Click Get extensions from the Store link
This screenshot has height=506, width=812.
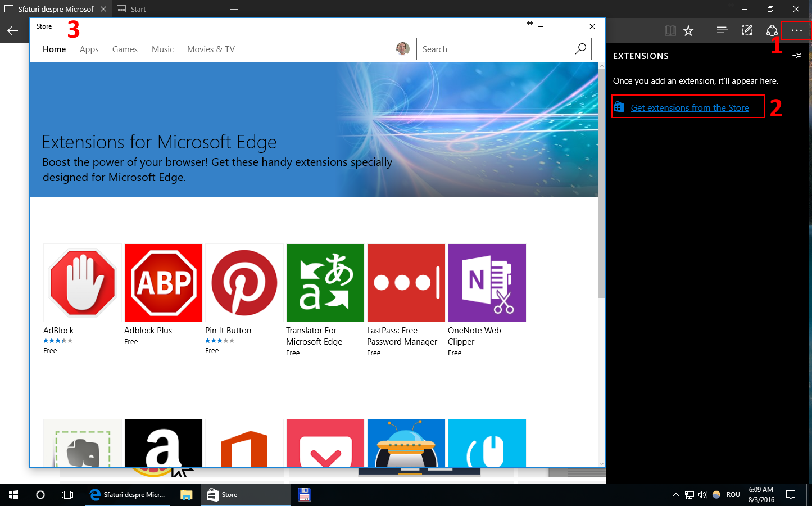[689, 108]
